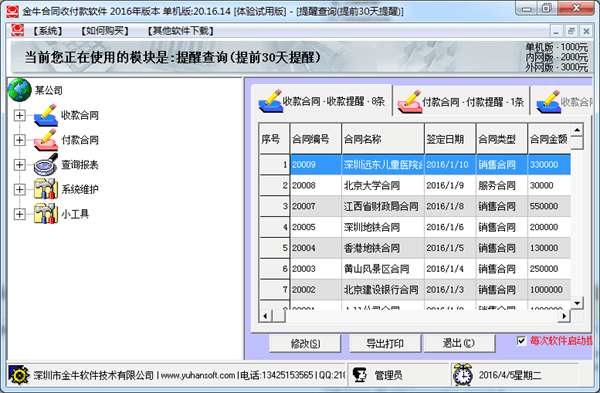Viewport: 600px width, 393px height.
Task: Click the date 2016/4/5星期二 in status bar
Action: [x=510, y=375]
